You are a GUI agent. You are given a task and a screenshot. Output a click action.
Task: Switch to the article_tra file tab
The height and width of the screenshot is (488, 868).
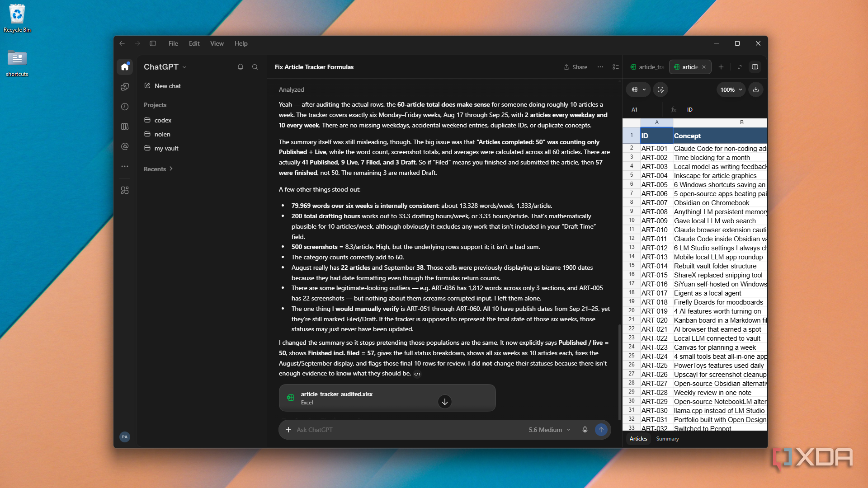point(647,67)
